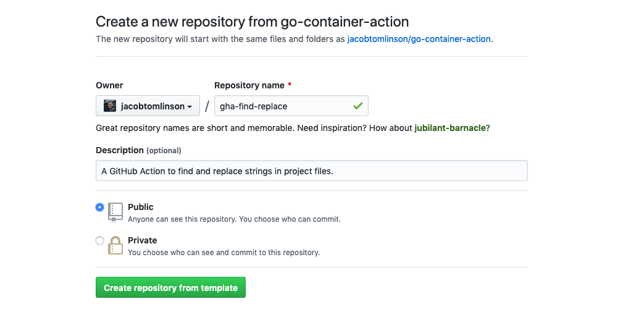644x320 pixels.
Task: Choose the bold Public label text
Action: coord(141,207)
